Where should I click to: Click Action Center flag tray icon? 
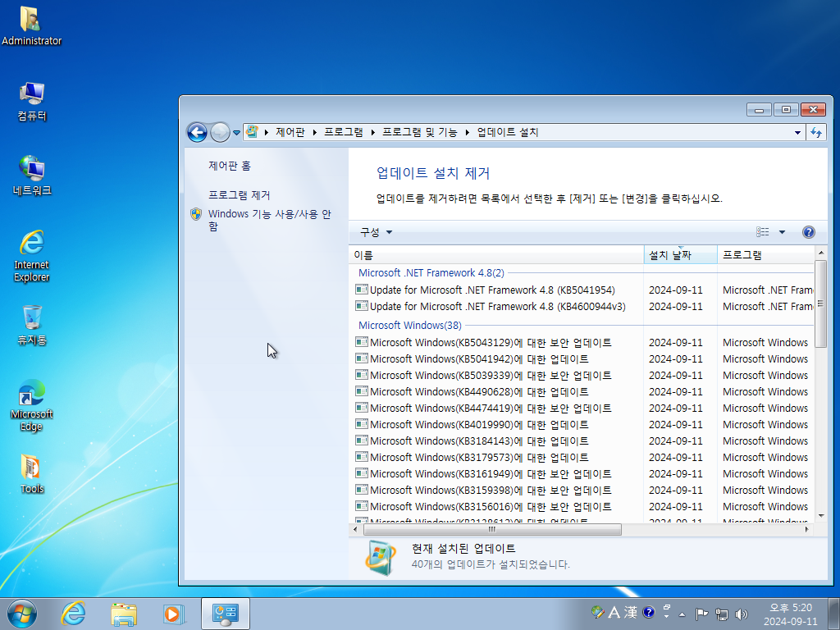pos(701,614)
